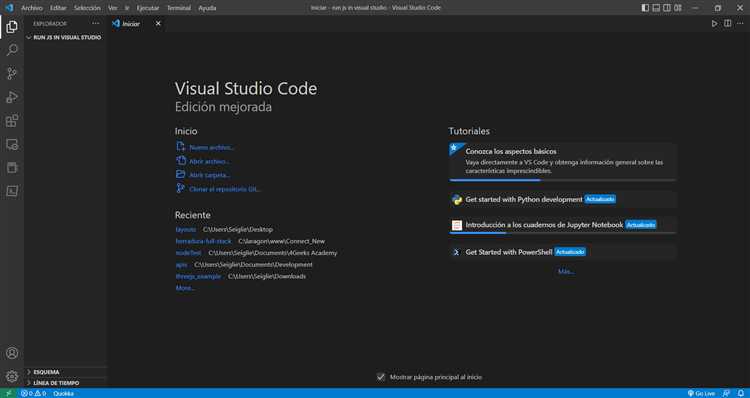The image size is (750, 398).
Task: Open recent folder nodeTest
Action: point(188,253)
